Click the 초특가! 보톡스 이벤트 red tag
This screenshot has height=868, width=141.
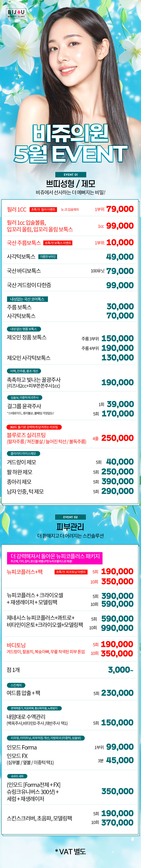click(58, 243)
